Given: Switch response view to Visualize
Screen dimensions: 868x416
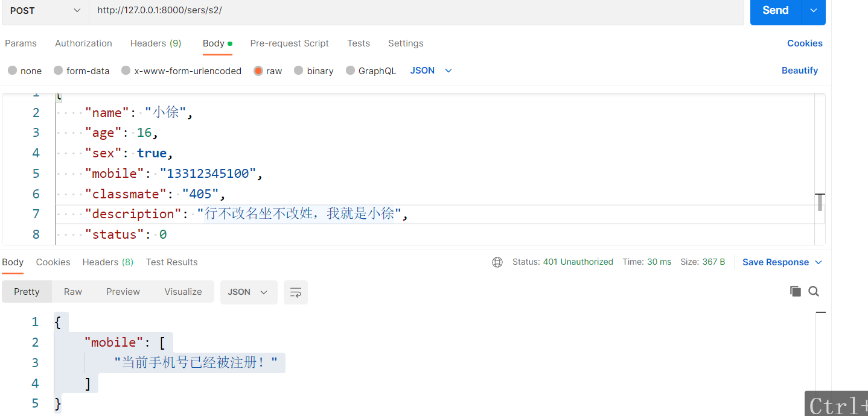Looking at the screenshot, I should [183, 292].
